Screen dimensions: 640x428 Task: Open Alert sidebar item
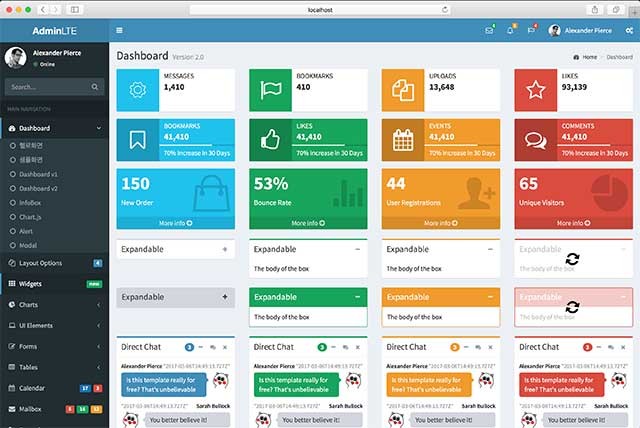pyautogui.click(x=55, y=231)
